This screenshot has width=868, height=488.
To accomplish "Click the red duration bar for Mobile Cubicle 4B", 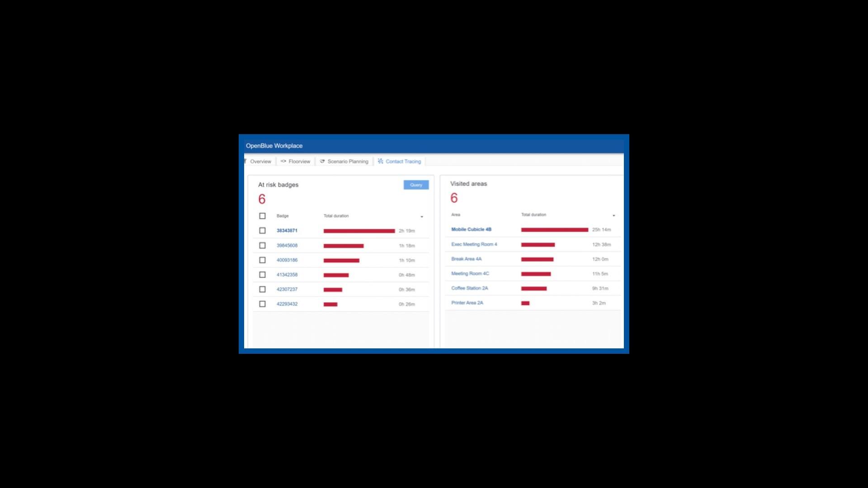I will point(554,230).
